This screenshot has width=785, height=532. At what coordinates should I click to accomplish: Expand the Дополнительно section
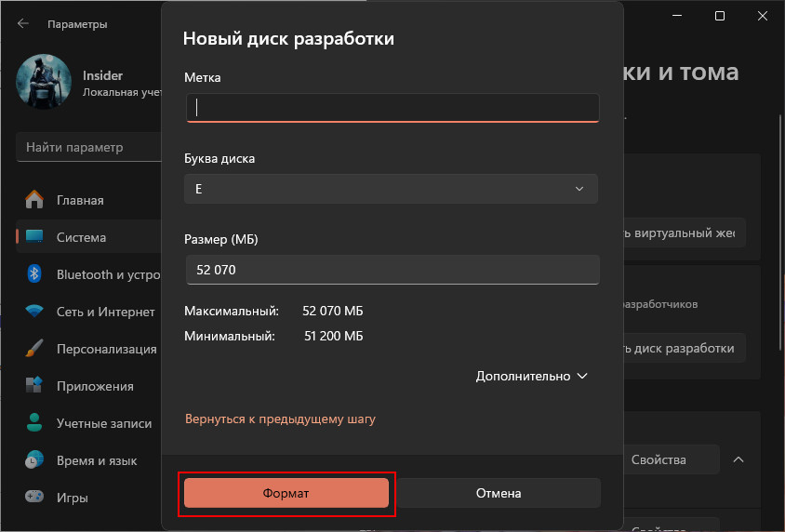[532, 377]
